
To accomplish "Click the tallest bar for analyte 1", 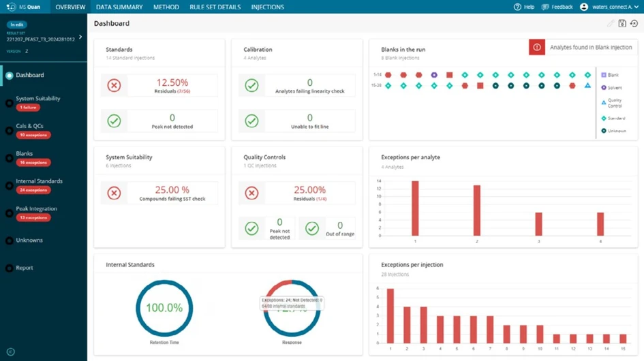I will click(x=415, y=208).
